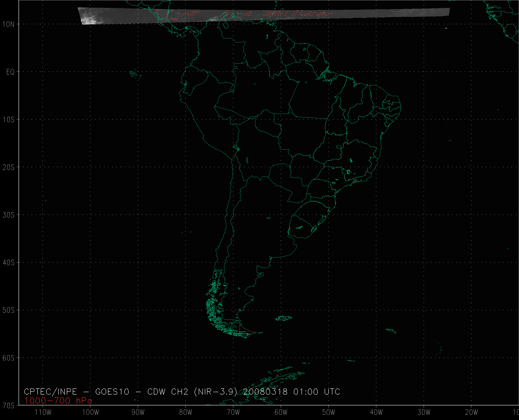This screenshot has height=420, width=519.
Task: Click the 10N latitude axis label
Action: (9, 24)
